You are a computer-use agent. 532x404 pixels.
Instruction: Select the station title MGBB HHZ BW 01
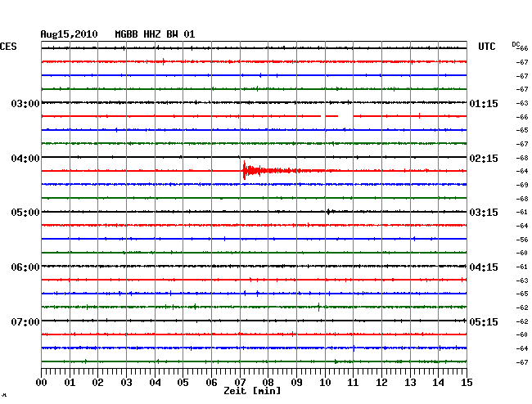pyautogui.click(x=155, y=34)
